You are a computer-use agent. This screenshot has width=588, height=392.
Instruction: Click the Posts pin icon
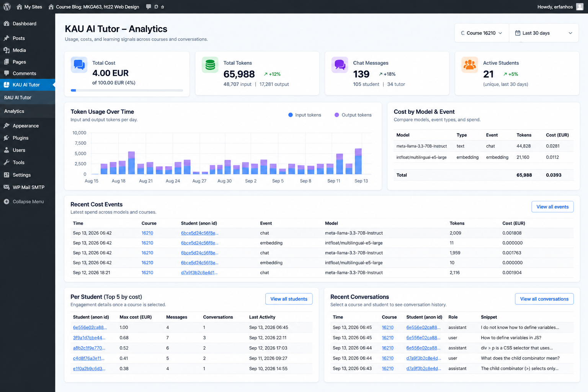point(7,38)
